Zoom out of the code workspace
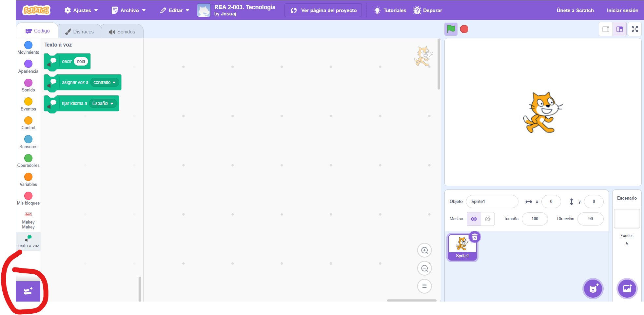 [x=424, y=268]
